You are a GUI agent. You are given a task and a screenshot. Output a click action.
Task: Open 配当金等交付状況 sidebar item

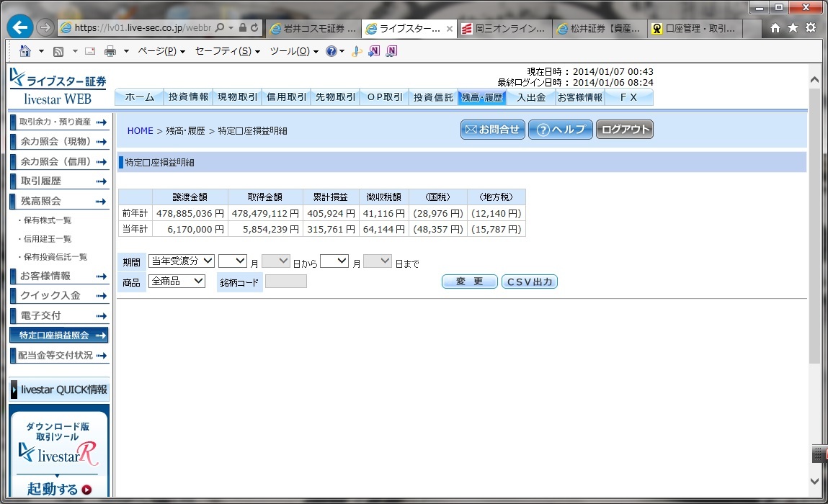(x=59, y=355)
